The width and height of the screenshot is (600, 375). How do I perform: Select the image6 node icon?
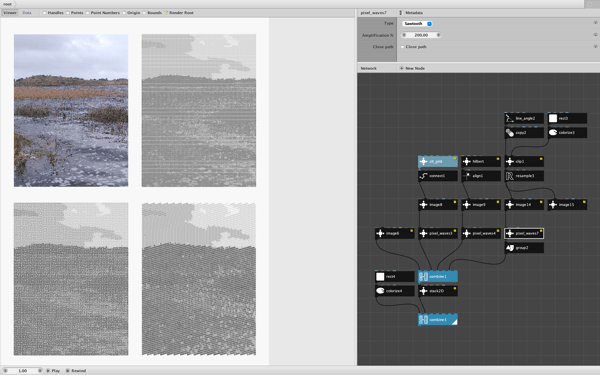tap(380, 233)
